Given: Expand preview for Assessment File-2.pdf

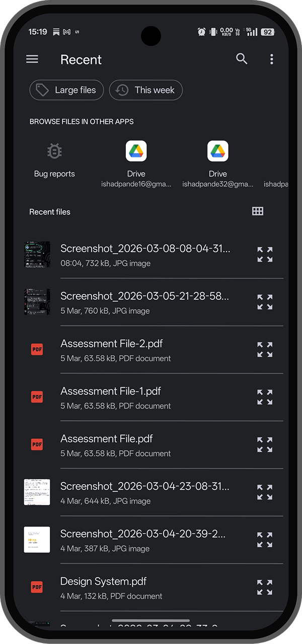Looking at the screenshot, I should pos(265,350).
